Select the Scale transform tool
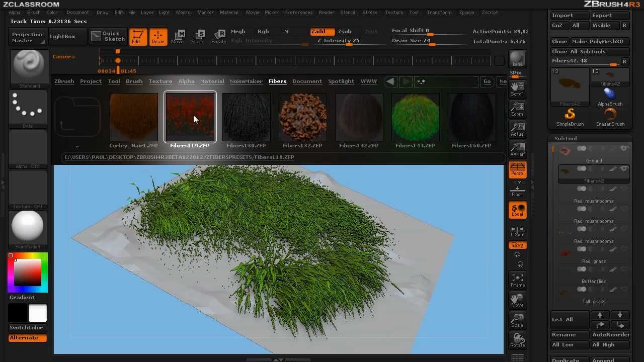 click(198, 37)
